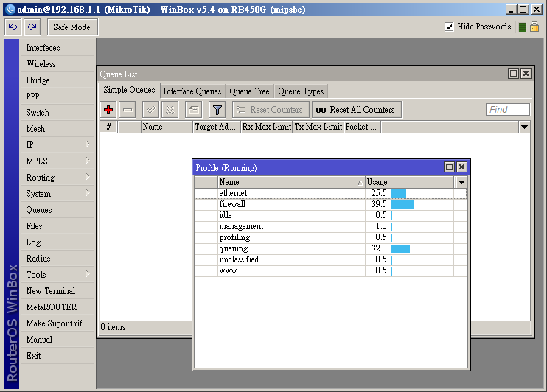Click the enable (checkmark) queue icon
This screenshot has height=392, width=547.
click(x=150, y=110)
